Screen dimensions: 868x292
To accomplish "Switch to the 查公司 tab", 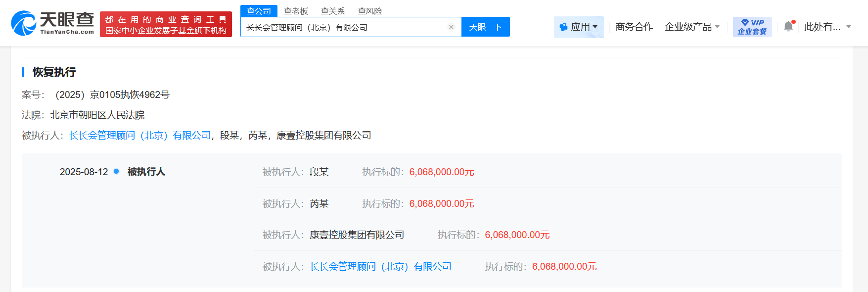I will click(259, 11).
